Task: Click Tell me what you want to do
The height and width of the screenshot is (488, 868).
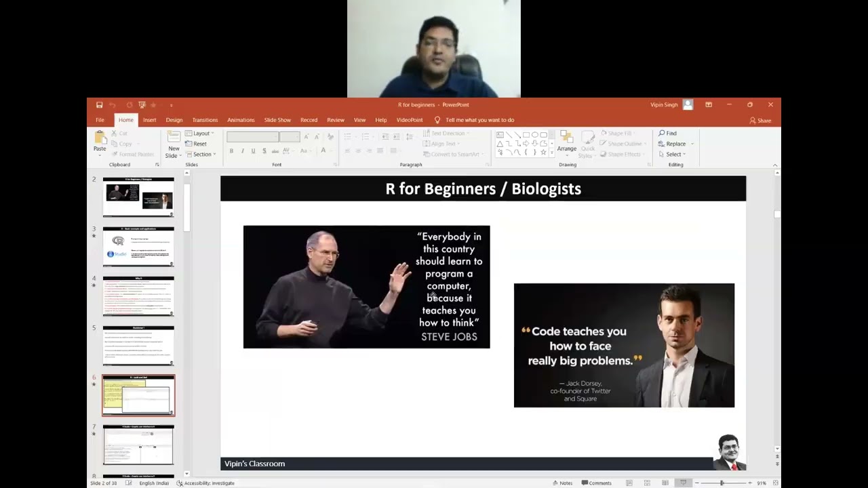Action: tap(479, 120)
